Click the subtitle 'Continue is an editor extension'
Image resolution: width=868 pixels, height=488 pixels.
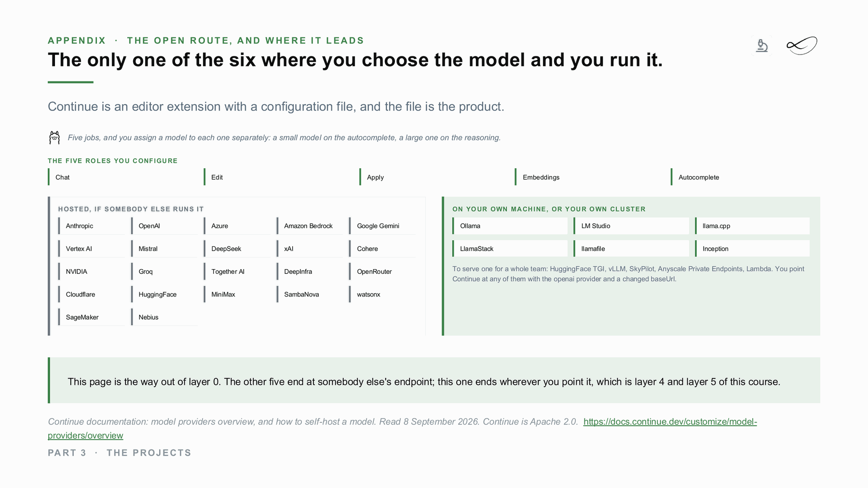pos(276,107)
